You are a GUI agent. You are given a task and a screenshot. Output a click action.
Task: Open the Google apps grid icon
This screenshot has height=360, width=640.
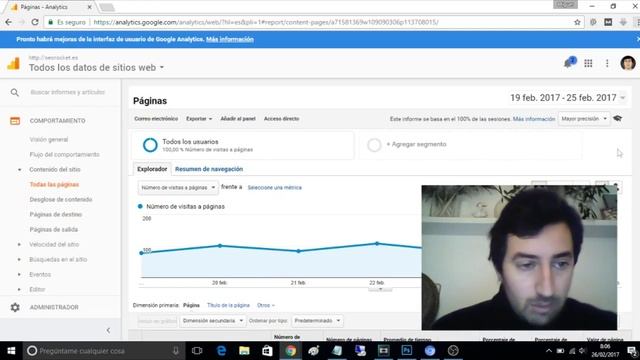click(x=588, y=63)
